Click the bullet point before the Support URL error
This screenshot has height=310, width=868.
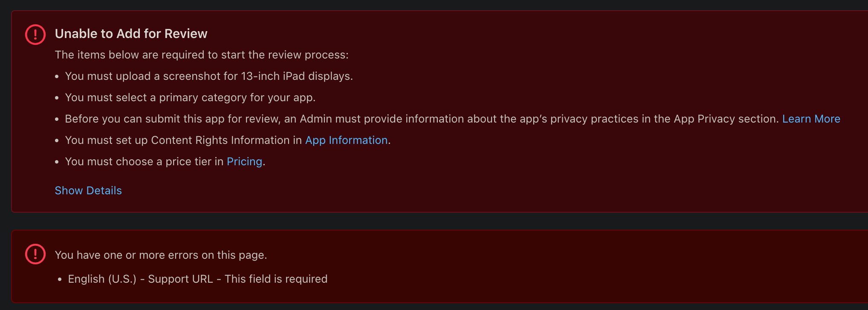pos(60,280)
